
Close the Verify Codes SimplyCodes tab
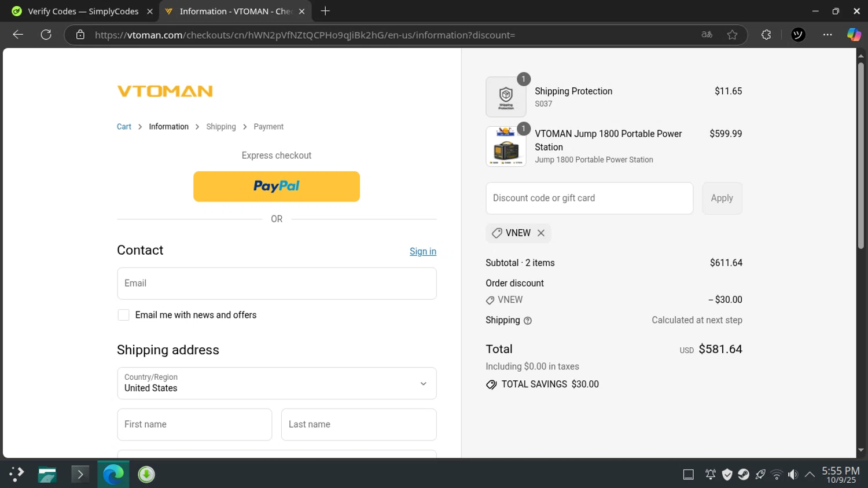point(150,11)
